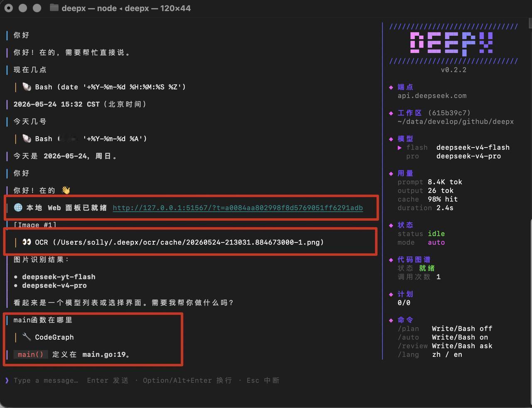Click the globe icon before 本地 Web 面板已就绪
Screen dimensions: 532x408
tap(18, 207)
